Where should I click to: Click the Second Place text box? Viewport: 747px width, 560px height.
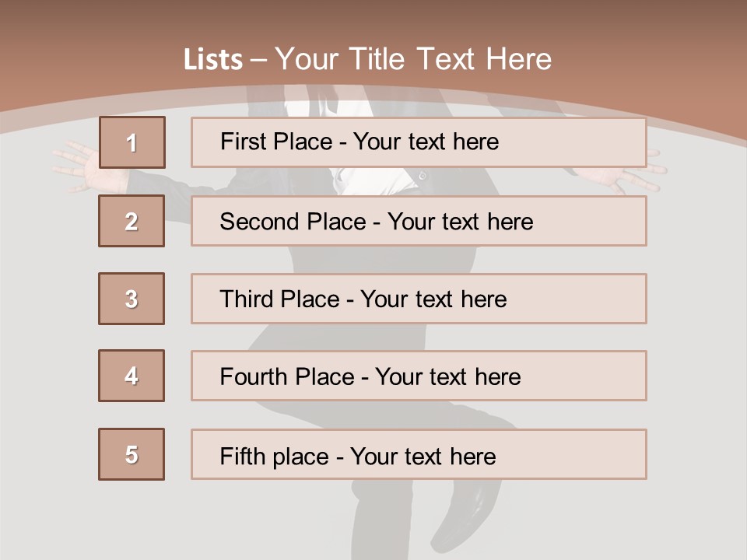(x=419, y=221)
